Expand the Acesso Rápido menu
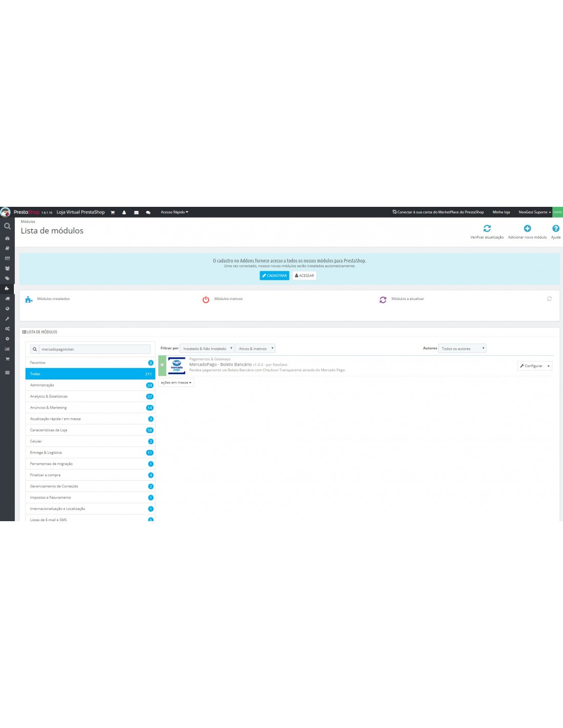Screen dimensions: 563x728 (175, 212)
